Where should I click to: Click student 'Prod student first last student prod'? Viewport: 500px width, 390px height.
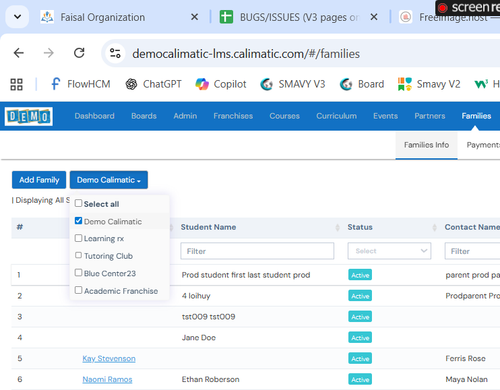246,275
